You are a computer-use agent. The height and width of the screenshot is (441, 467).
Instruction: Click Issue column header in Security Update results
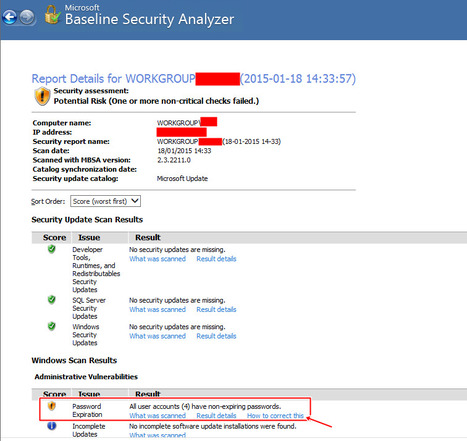coord(89,237)
